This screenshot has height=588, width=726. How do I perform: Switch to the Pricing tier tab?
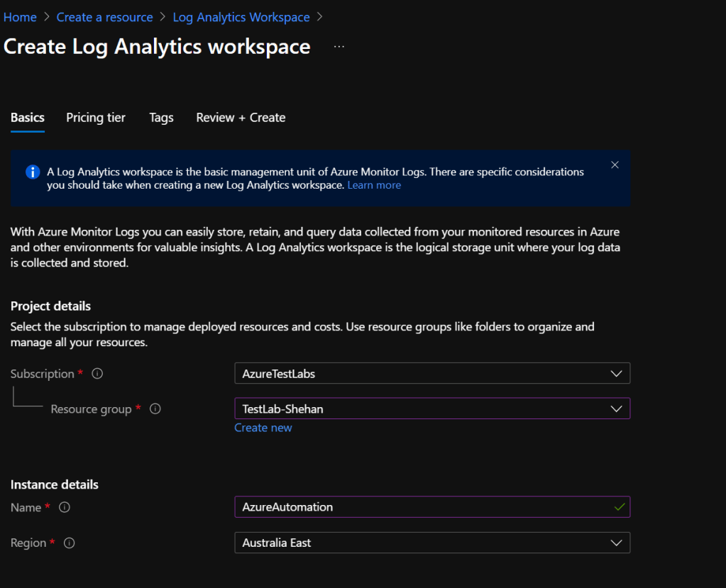click(x=96, y=118)
